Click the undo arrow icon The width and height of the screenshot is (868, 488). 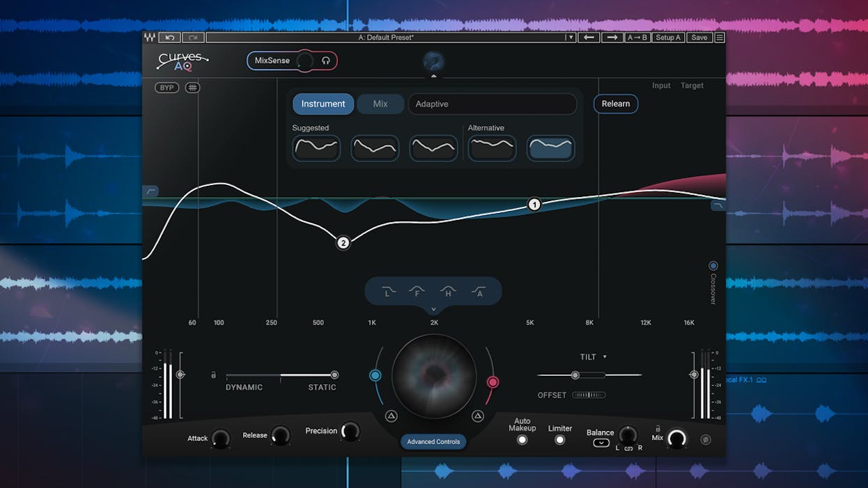click(x=169, y=37)
